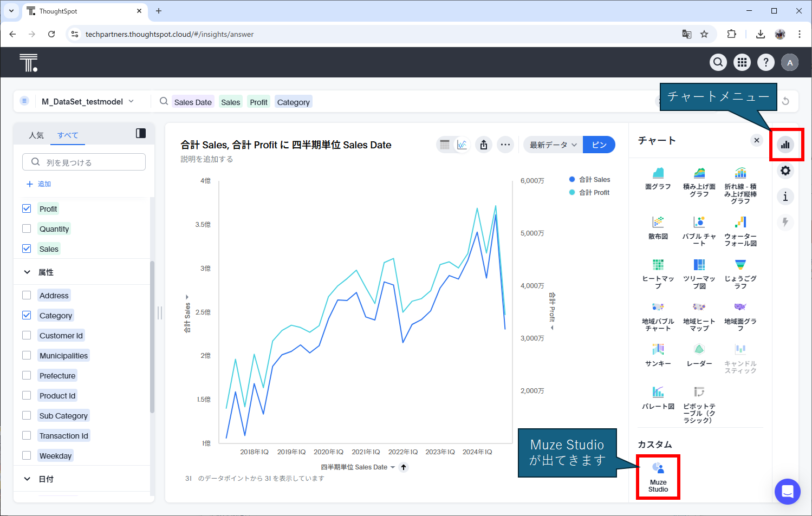This screenshot has height=516, width=812.
Task: Click the 追加 add link
Action: [39, 184]
